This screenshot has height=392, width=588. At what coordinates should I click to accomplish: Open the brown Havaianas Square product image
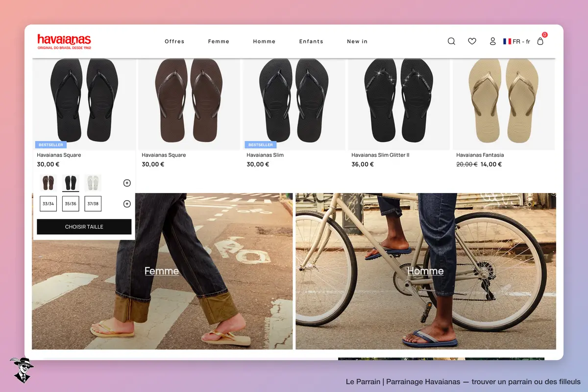point(189,104)
